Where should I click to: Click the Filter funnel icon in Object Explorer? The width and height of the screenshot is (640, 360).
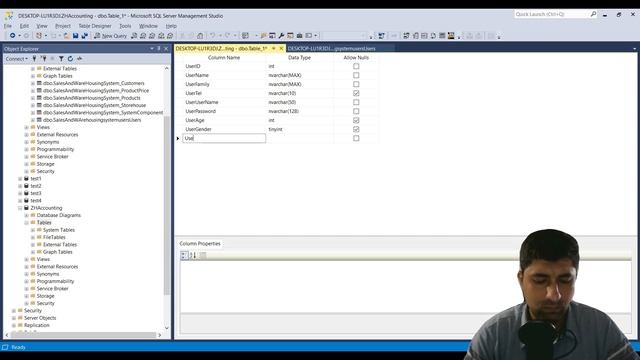coord(61,59)
